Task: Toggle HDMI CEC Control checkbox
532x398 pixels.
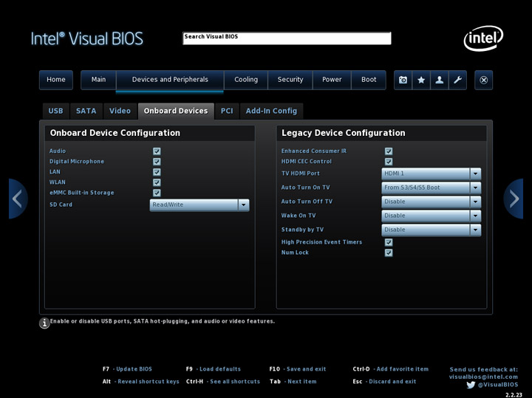Action: click(x=389, y=162)
